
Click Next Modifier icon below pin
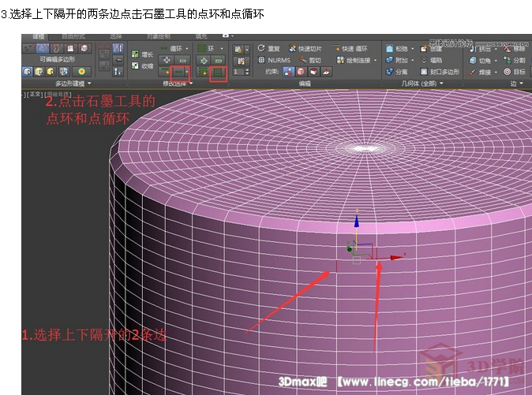pyautogui.click(x=118, y=73)
